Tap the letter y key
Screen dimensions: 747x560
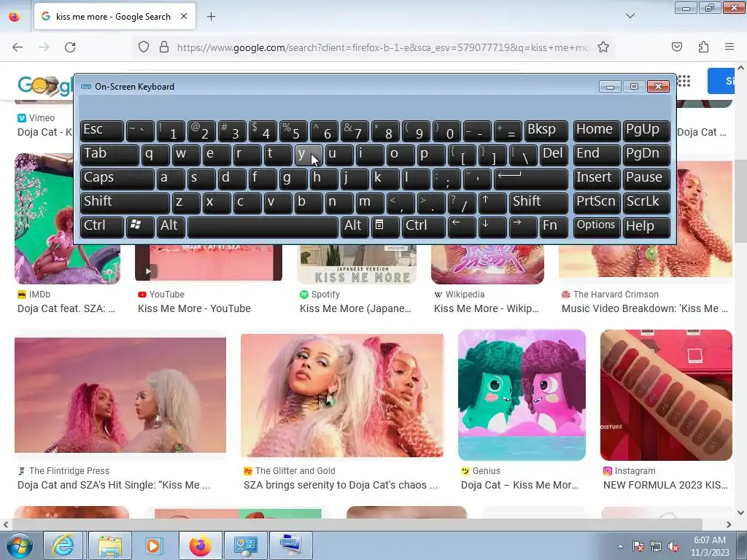click(x=309, y=155)
